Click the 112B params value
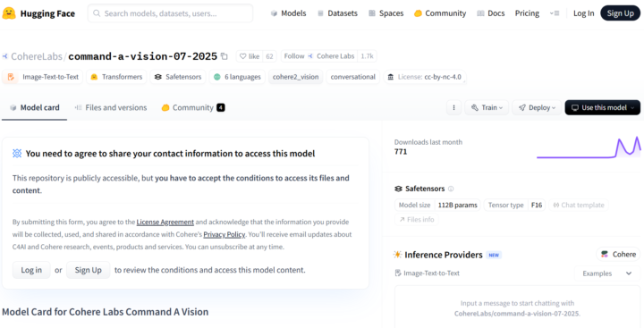The image size is (644, 328). 458,205
